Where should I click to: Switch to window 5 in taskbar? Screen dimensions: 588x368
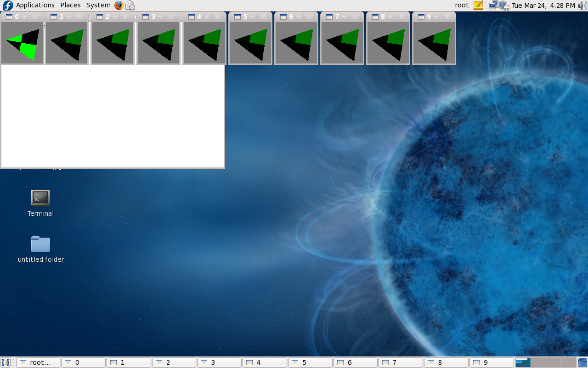(x=310, y=362)
